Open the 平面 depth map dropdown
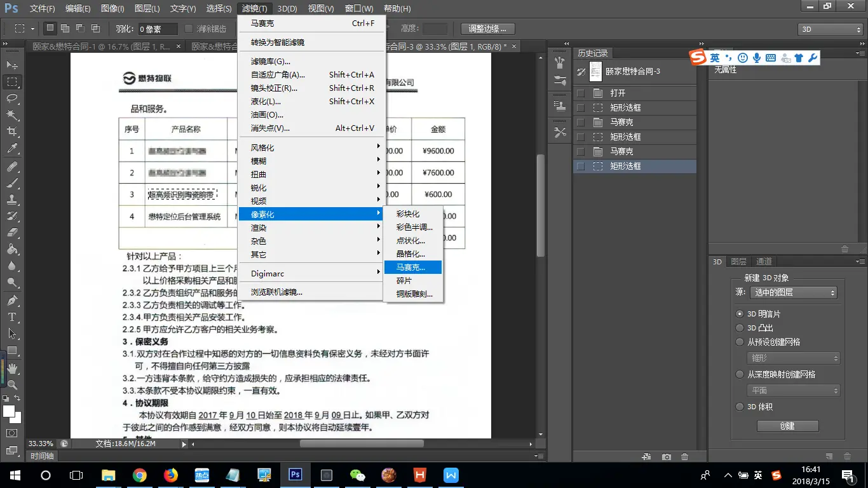Viewport: 868px width, 488px height. (794, 390)
